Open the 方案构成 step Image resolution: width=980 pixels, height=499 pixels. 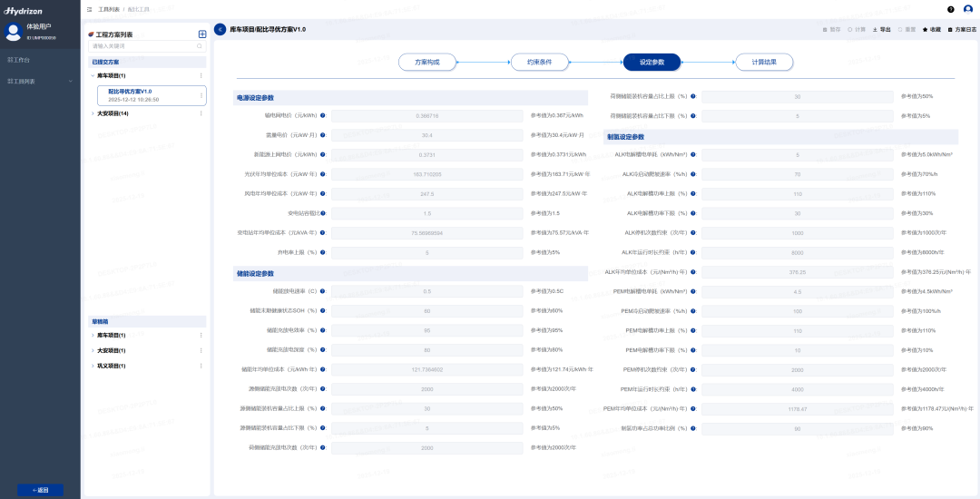coord(427,62)
